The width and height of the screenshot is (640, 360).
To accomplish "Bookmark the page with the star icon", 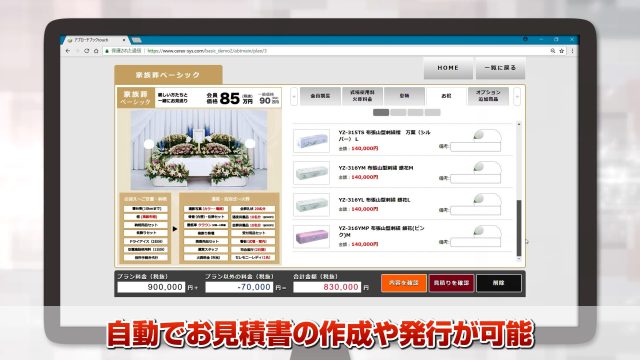I will pyautogui.click(x=562, y=51).
